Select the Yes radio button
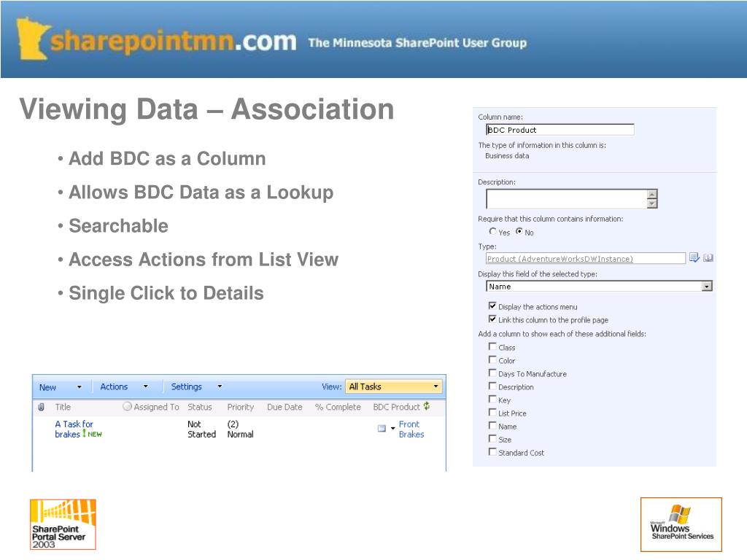The height and width of the screenshot is (560, 747). pyautogui.click(x=492, y=231)
